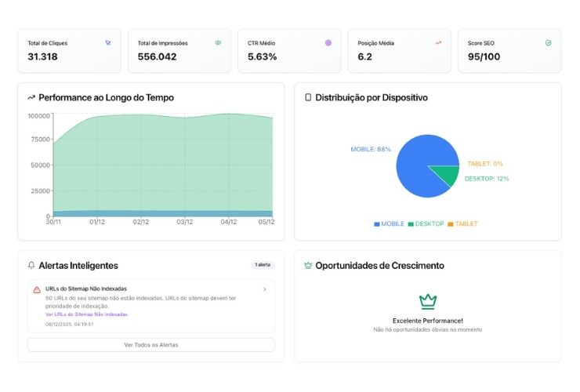
Task: Click the Excelente Performance! message
Action: [428, 321]
